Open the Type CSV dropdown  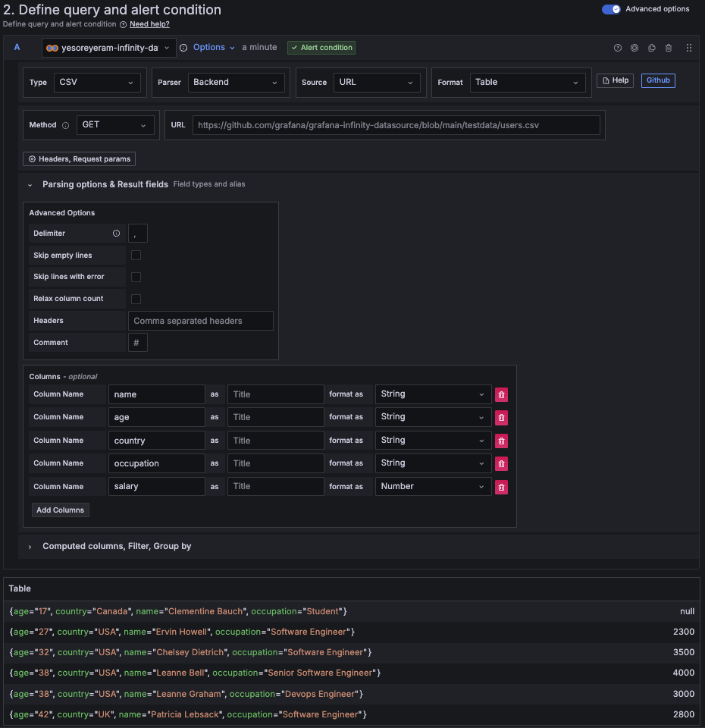tap(97, 82)
